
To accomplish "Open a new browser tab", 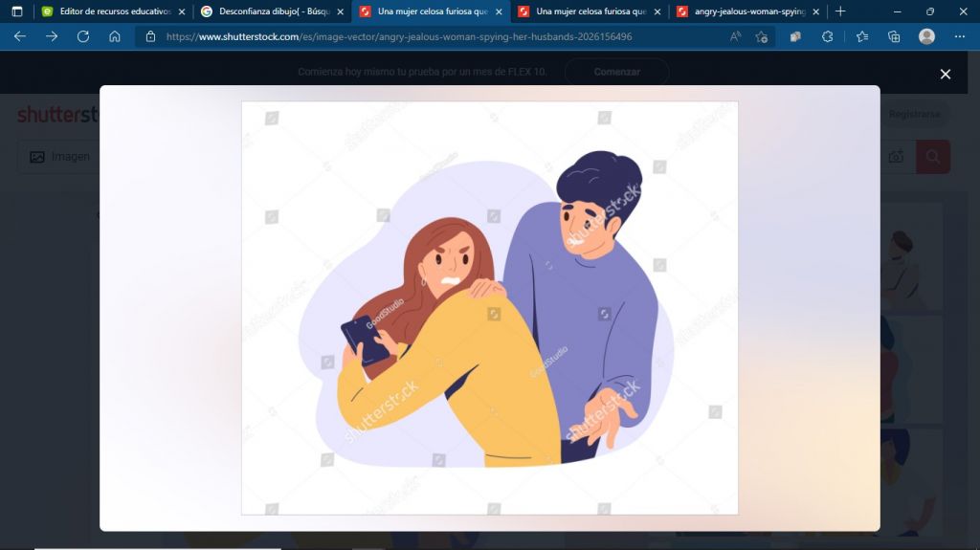I will point(840,11).
